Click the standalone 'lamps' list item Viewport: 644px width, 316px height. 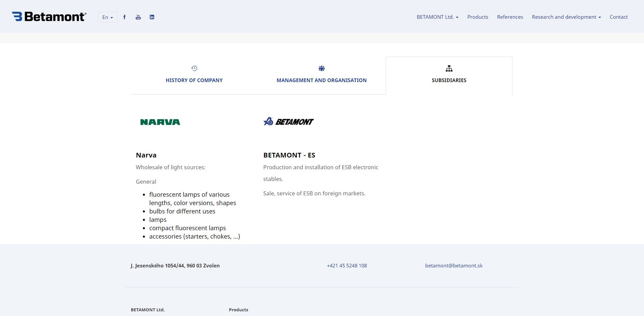coord(158,220)
